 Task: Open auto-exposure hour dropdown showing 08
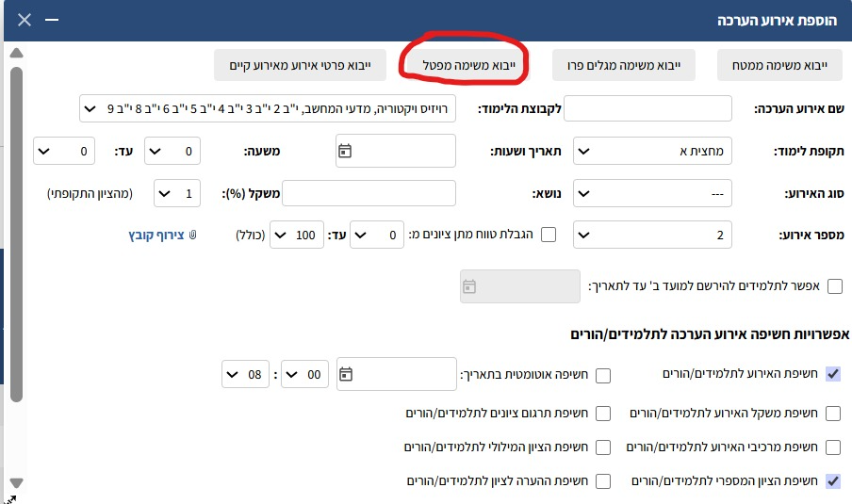(246, 374)
